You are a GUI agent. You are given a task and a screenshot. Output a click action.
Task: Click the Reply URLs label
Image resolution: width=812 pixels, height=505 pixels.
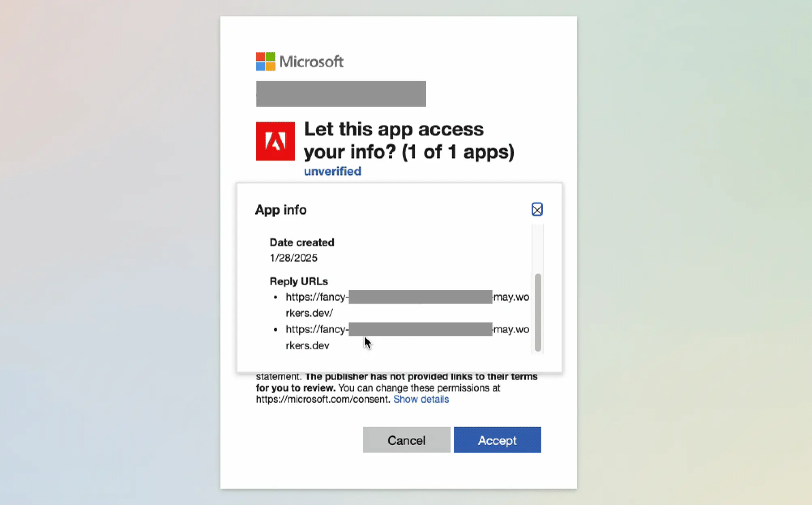point(299,281)
